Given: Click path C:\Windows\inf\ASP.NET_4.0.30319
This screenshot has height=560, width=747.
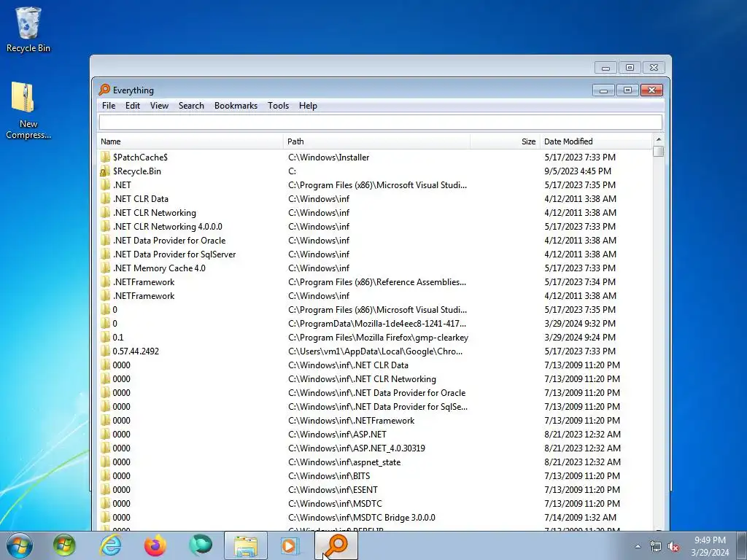Looking at the screenshot, I should pos(356,448).
